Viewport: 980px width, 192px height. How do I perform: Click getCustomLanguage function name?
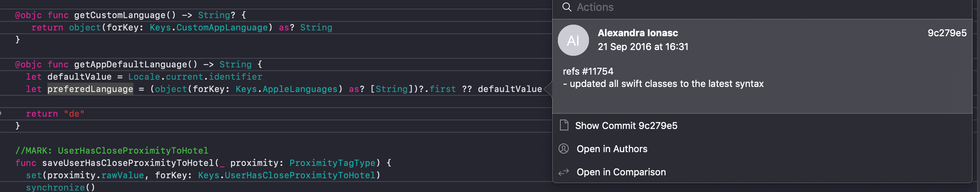click(x=119, y=15)
